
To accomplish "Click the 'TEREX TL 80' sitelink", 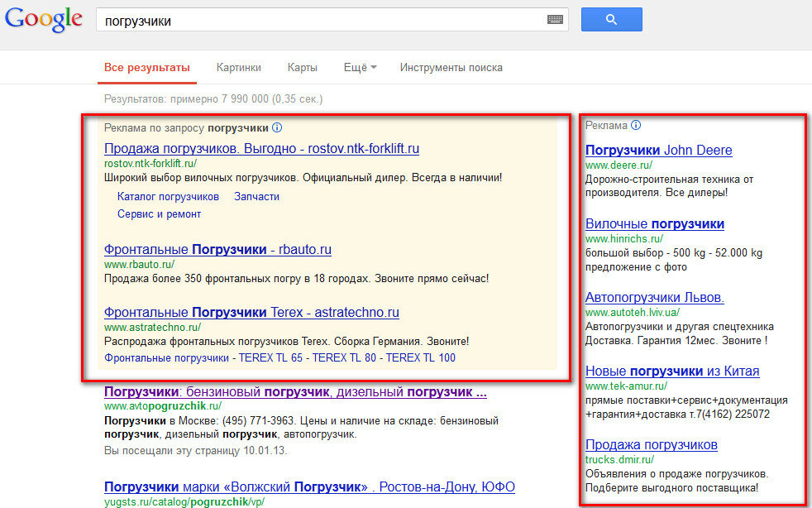I will point(344,357).
